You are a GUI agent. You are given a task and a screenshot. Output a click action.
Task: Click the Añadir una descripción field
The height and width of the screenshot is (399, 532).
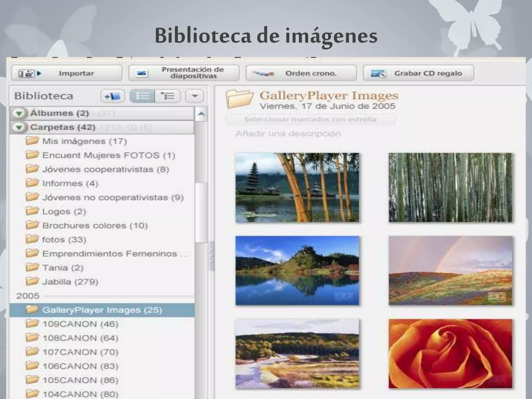tap(288, 134)
